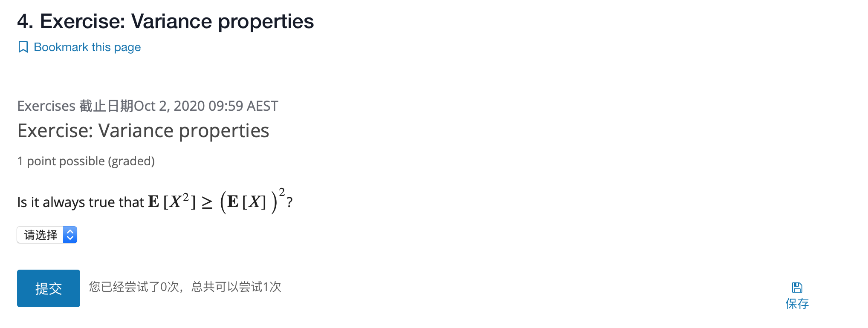Viewport: 868px width, 328px height.
Task: Open the dropdown to pick True or False
Action: pyautogui.click(x=47, y=235)
